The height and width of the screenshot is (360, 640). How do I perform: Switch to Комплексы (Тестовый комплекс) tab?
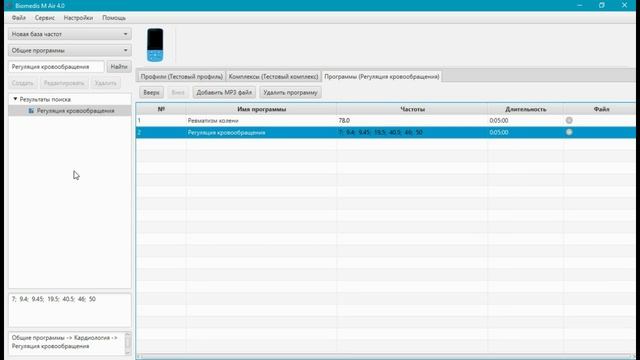click(x=273, y=76)
